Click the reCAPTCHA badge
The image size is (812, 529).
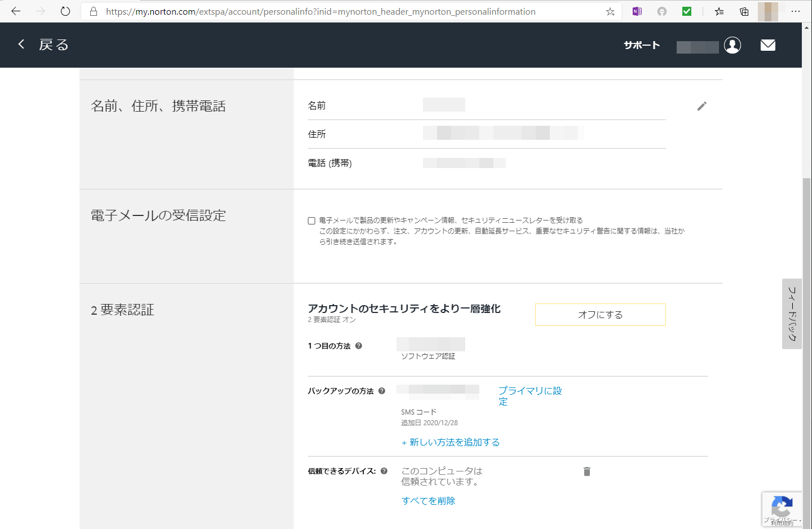click(x=782, y=509)
